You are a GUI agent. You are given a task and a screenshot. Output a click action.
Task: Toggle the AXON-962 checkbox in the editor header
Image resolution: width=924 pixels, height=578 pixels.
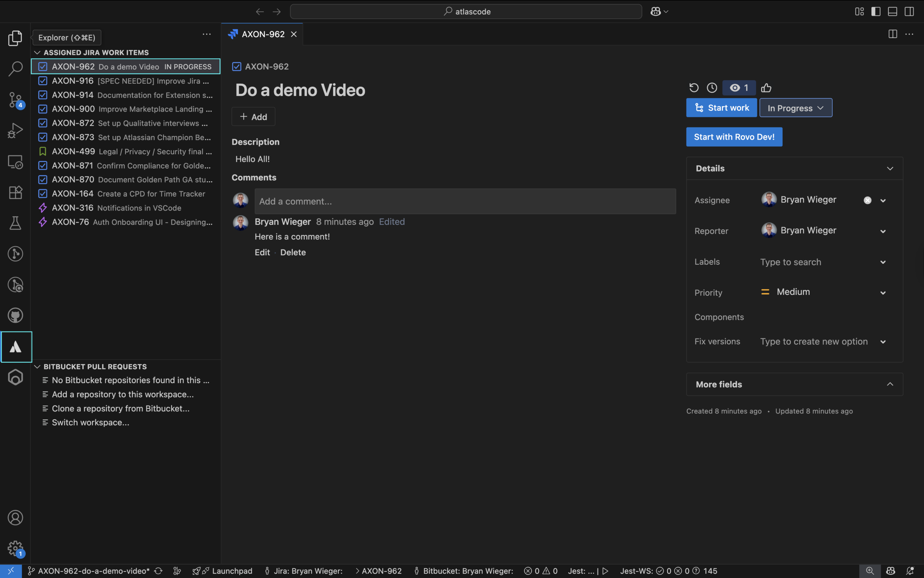click(x=236, y=66)
